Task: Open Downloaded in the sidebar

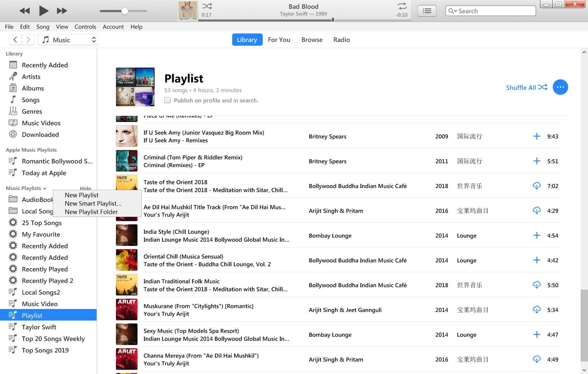Action: (40, 135)
